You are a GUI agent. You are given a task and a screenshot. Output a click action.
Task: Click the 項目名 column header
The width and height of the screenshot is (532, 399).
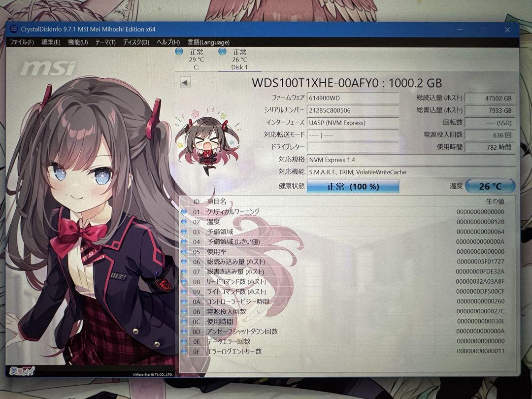[216, 201]
